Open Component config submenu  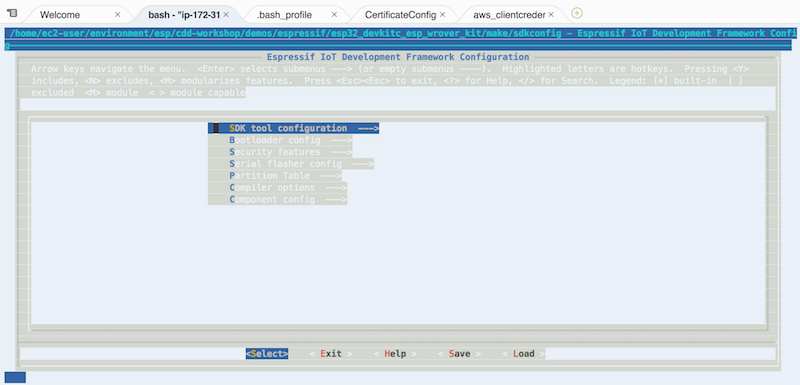click(278, 199)
